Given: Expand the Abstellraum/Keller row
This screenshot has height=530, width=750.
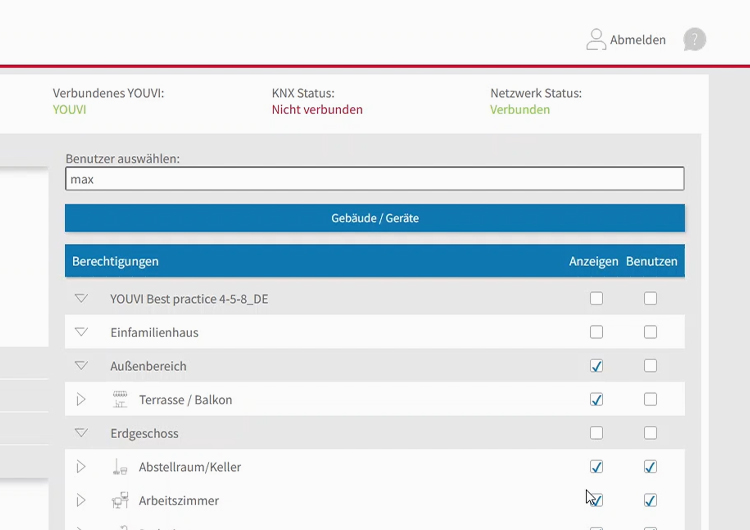Looking at the screenshot, I should 81,466.
